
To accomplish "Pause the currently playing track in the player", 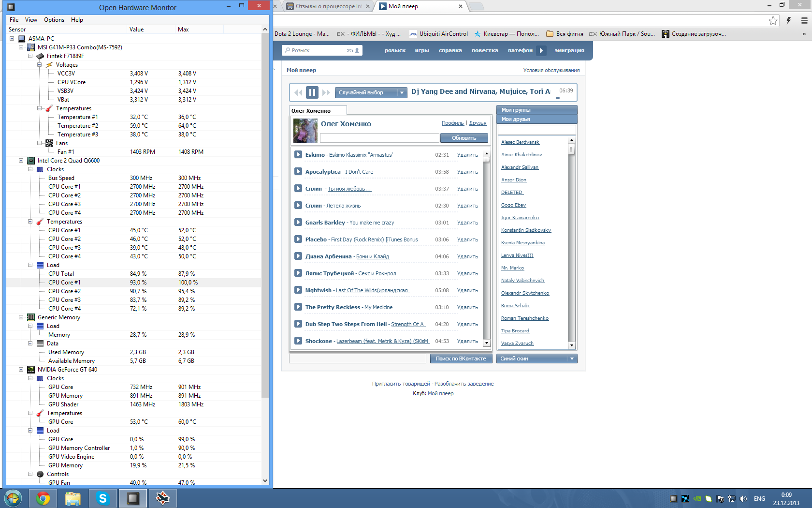I will click(x=312, y=92).
